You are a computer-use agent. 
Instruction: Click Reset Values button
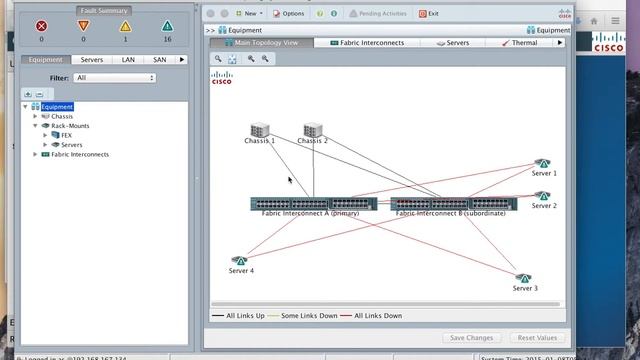pos(537,338)
